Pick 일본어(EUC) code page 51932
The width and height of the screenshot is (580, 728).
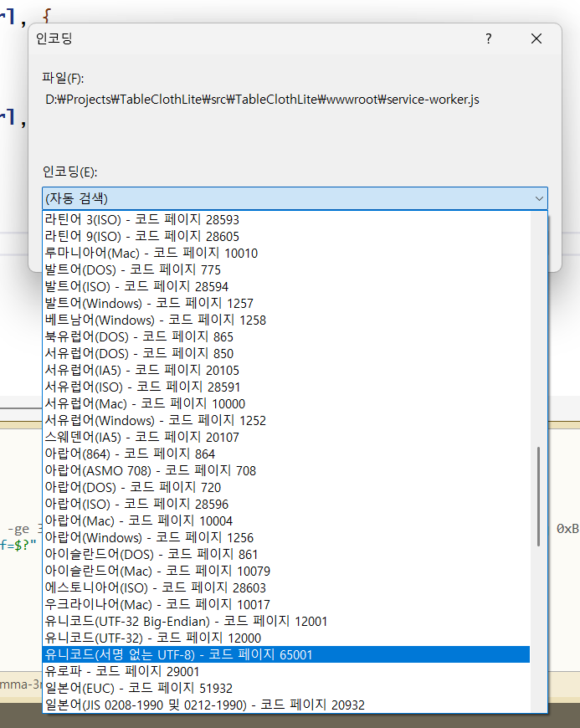pos(286,688)
